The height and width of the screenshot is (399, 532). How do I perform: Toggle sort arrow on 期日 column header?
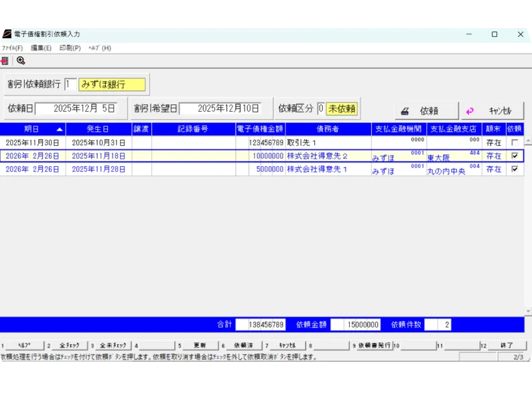[60, 129]
